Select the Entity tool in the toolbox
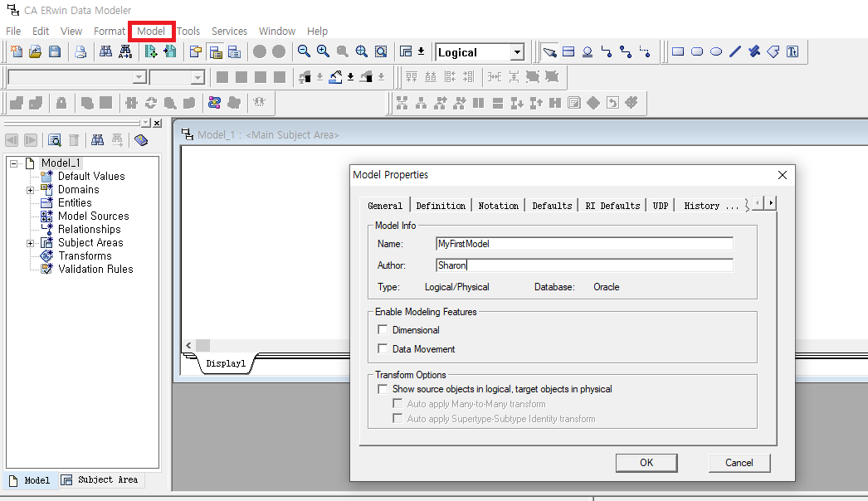This screenshot has width=868, height=501. [x=568, y=52]
